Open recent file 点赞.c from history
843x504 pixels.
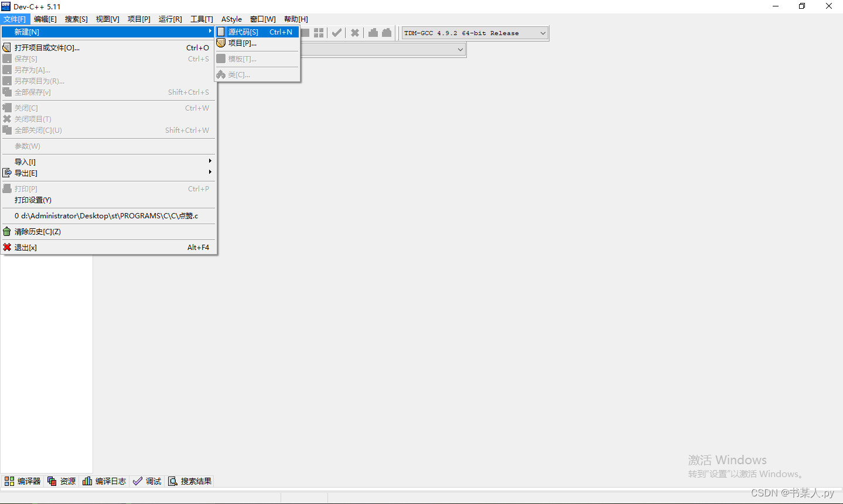pyautogui.click(x=108, y=215)
